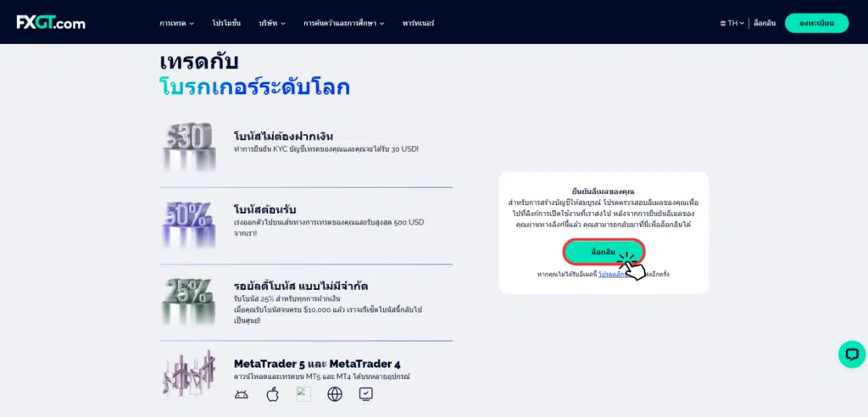
Task: Open the TH language selector
Action: pos(732,23)
